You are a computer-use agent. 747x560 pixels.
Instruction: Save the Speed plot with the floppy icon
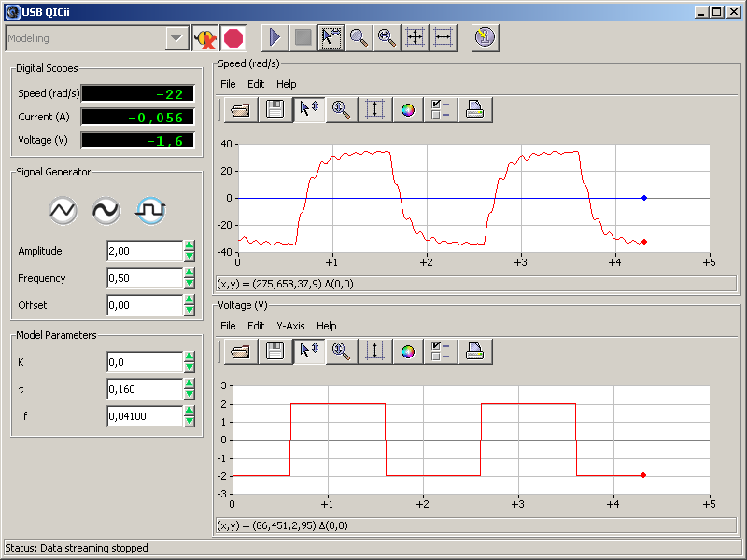[x=275, y=110]
